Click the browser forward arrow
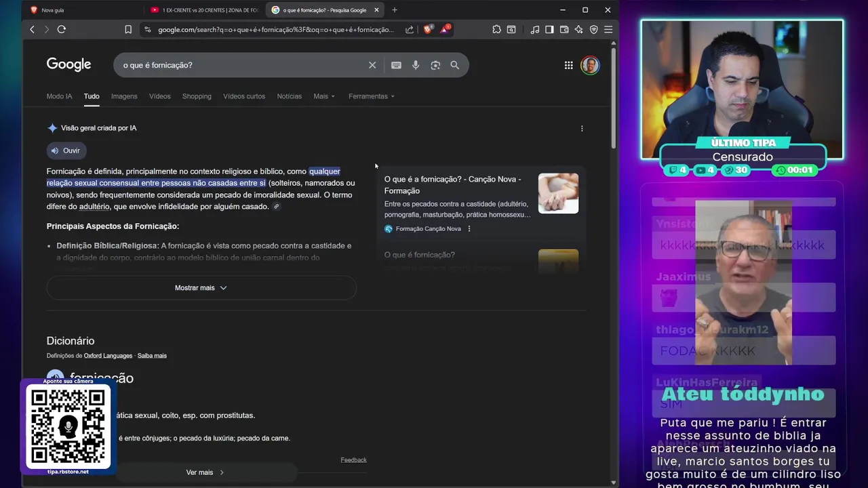 tap(46, 29)
